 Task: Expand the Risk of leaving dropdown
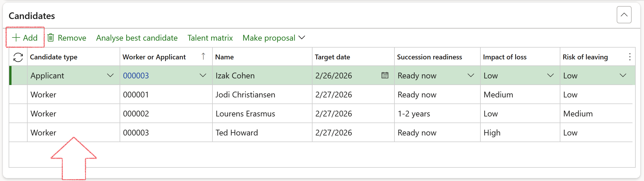pos(623,76)
